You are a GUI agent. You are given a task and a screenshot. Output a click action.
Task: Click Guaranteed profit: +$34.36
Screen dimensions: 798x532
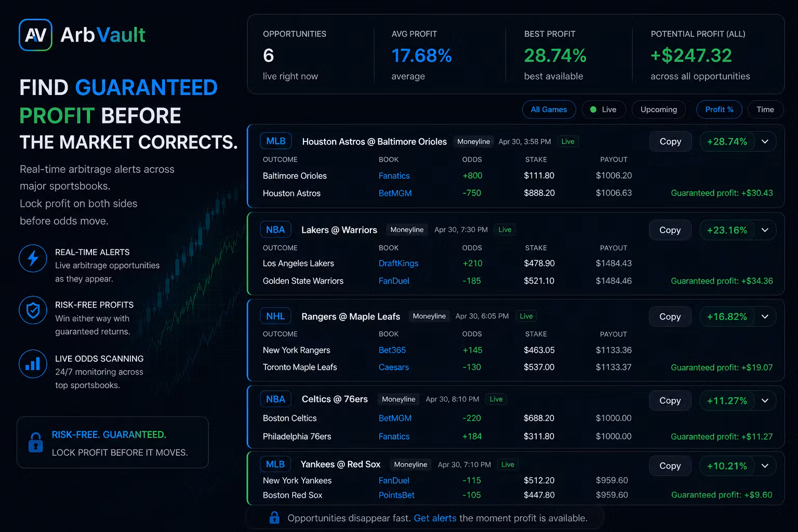[722, 281]
